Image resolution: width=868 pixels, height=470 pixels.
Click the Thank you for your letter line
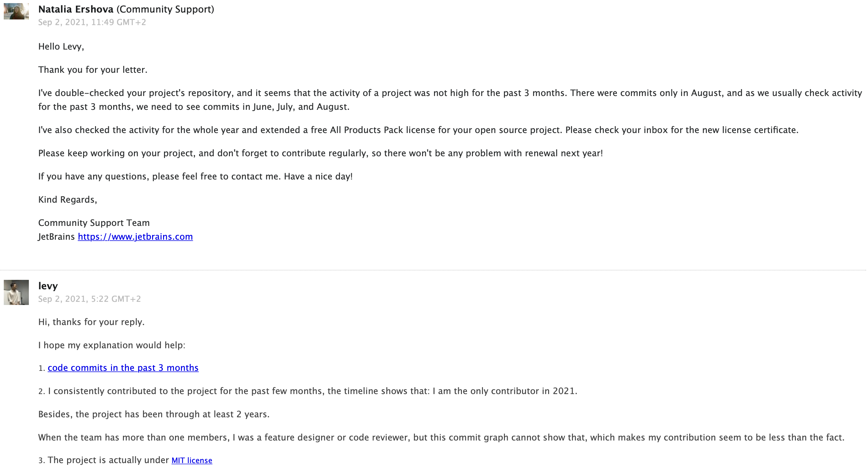tap(93, 70)
